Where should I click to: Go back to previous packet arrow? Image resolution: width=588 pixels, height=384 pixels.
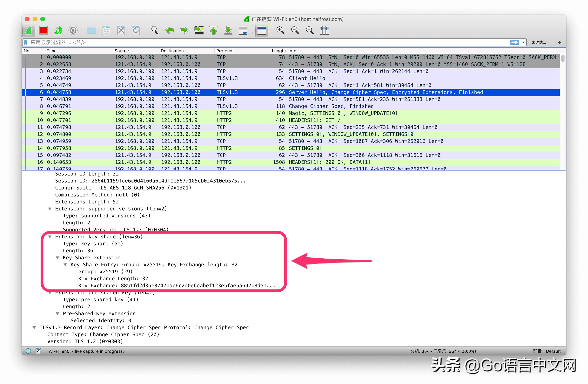pyautogui.click(x=169, y=30)
